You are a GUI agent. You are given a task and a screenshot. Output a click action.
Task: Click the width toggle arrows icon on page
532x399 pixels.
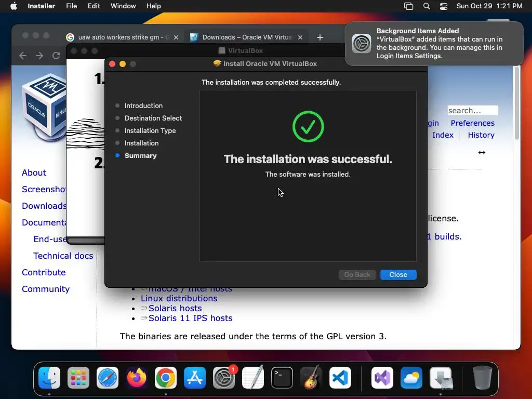(482, 152)
